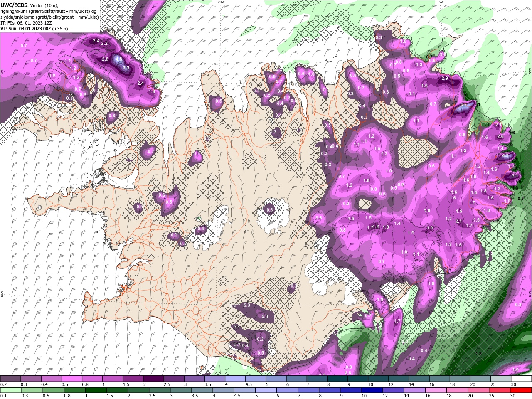Click the deep blue rain-scale swatch starting at 10
Screen dimensions: 532x399
[x=372, y=390]
